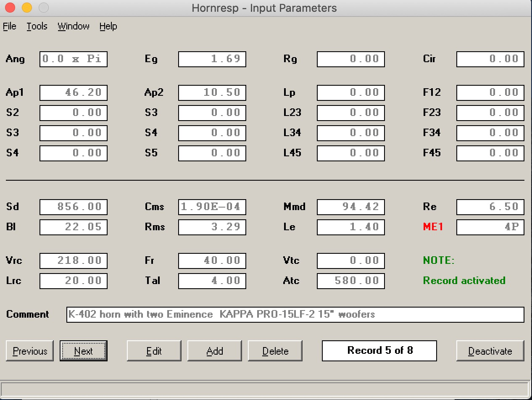Open the Help menu
Screen dimensions: 532x400
point(108,26)
